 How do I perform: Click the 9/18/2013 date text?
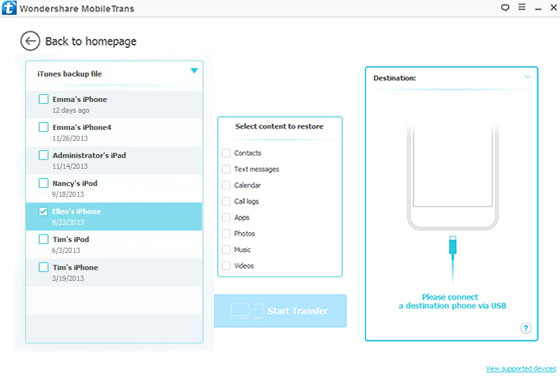pos(68,194)
